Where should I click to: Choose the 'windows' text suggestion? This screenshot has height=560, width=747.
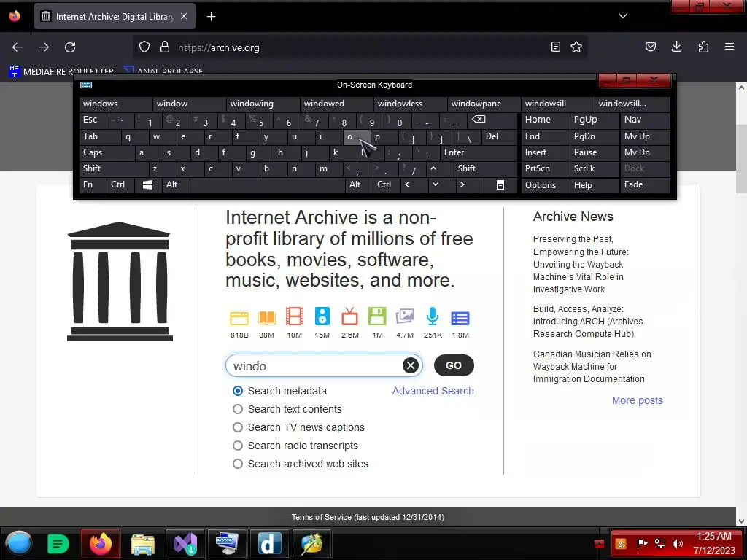(x=116, y=104)
